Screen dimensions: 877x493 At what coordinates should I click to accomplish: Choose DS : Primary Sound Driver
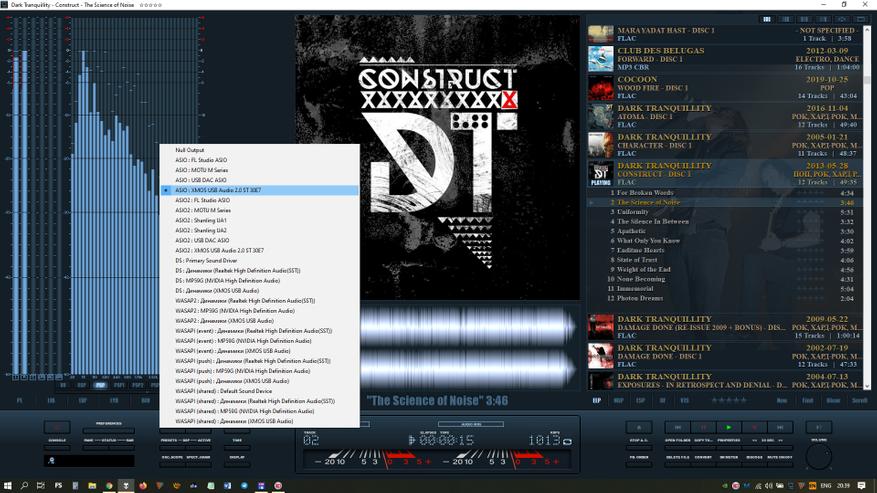pos(260,261)
